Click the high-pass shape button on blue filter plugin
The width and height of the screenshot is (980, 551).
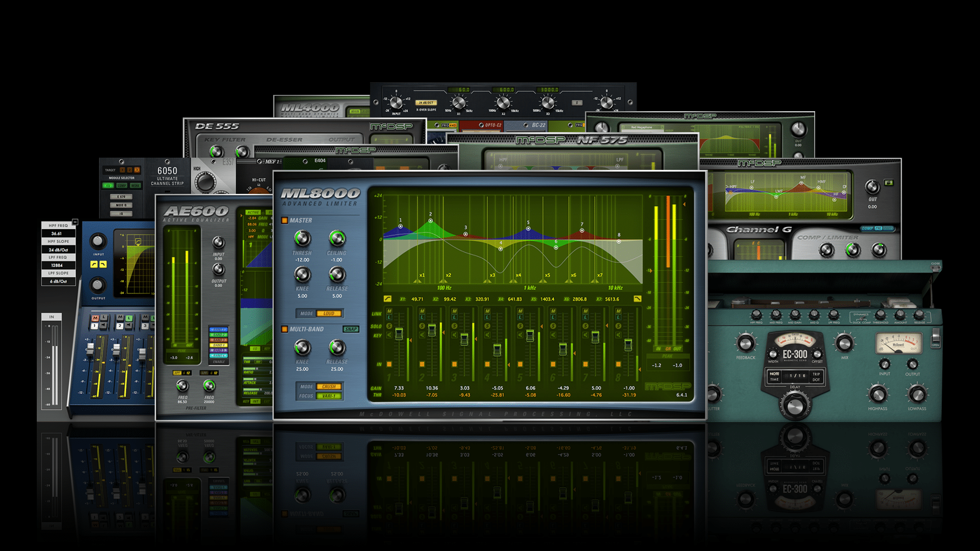click(94, 264)
